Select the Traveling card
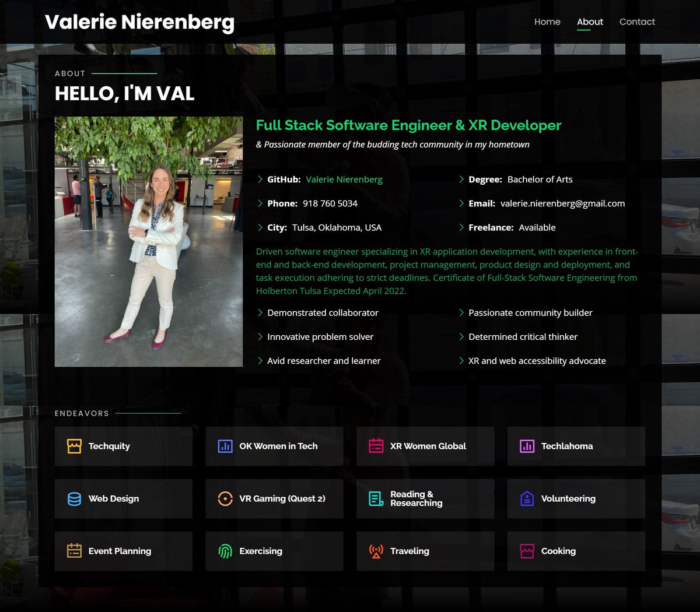 pos(425,551)
